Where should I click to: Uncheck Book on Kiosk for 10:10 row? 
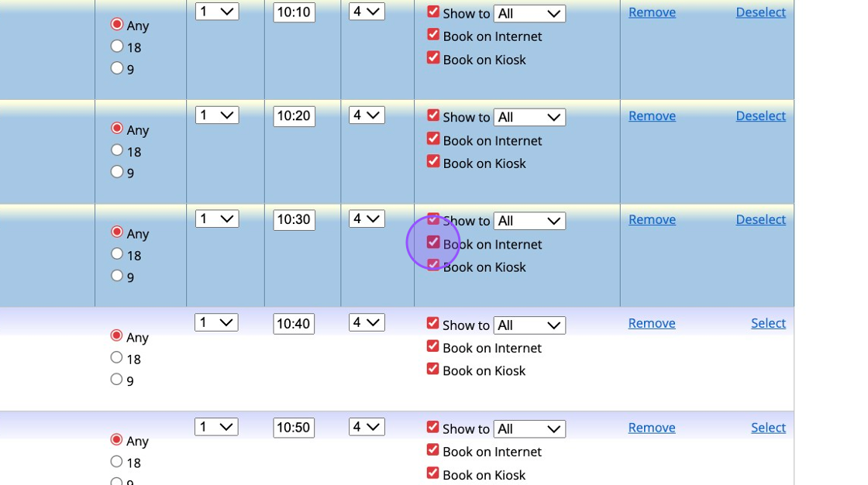pos(433,57)
